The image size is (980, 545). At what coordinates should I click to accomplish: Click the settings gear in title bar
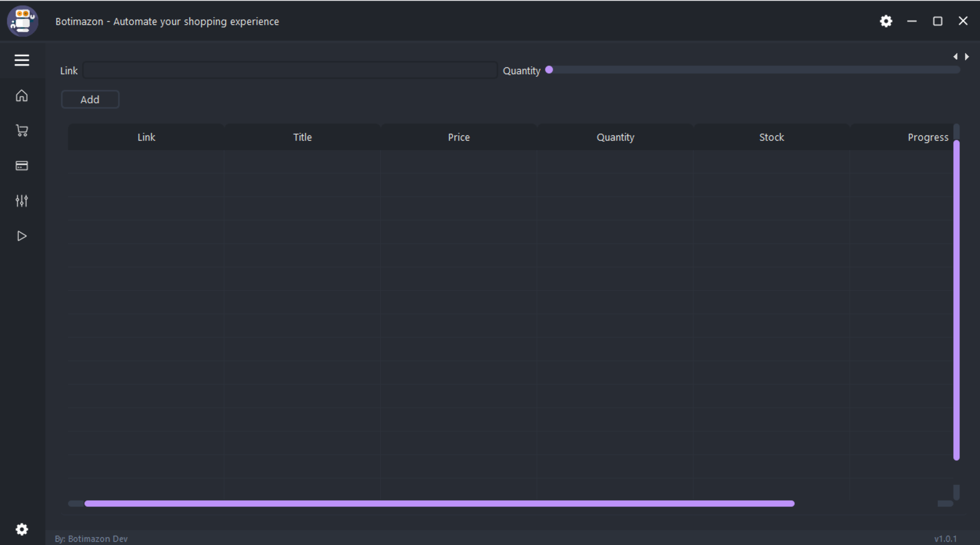point(886,21)
